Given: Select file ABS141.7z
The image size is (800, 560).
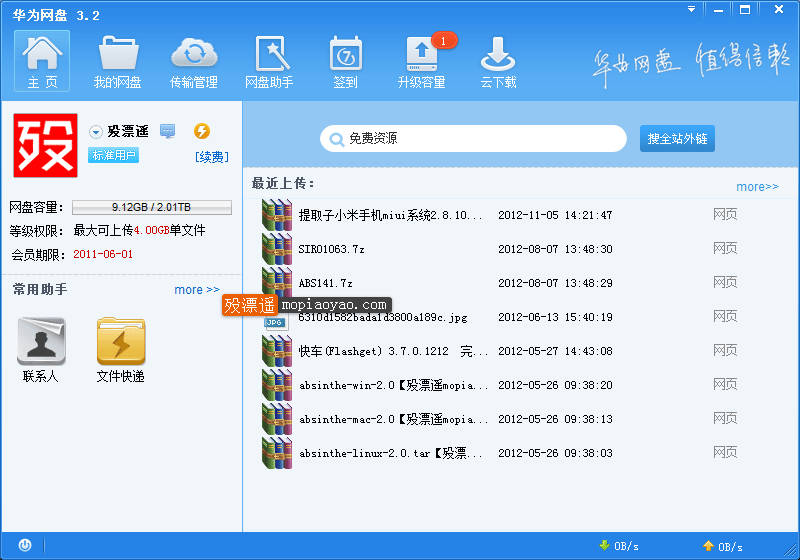Looking at the screenshot, I should click(326, 283).
